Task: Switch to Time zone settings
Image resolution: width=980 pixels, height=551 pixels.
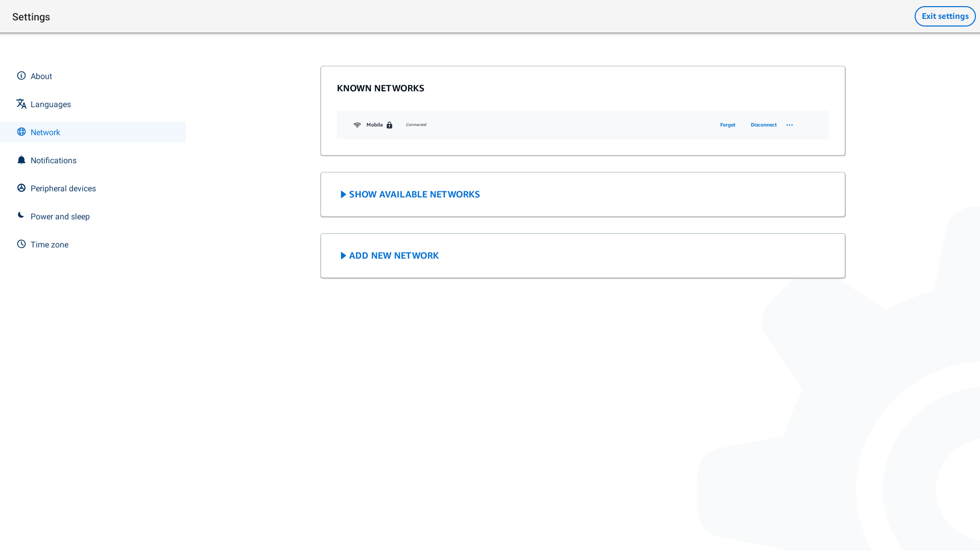Action: [93, 244]
